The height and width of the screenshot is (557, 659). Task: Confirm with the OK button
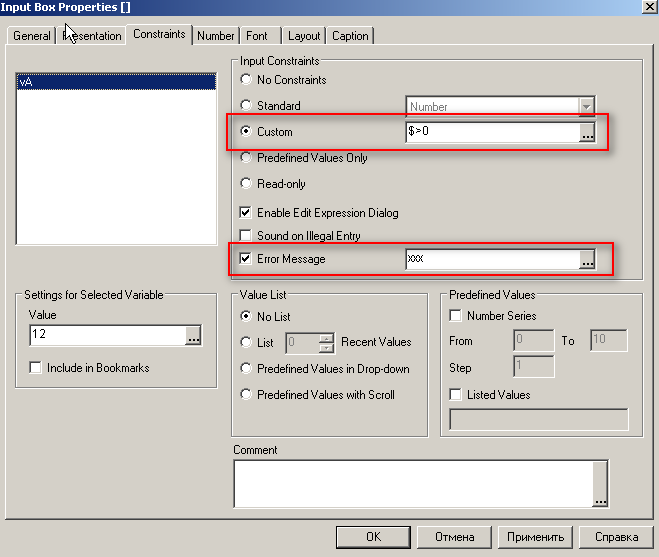pyautogui.click(x=373, y=537)
